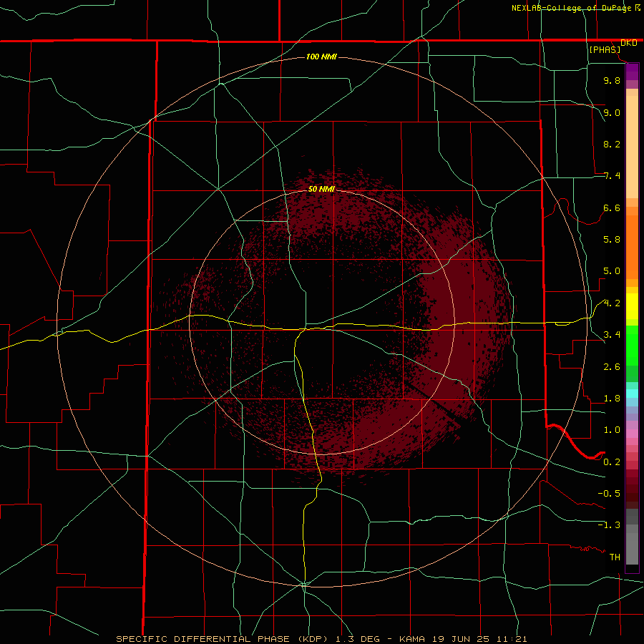This screenshot has height=644, width=644.
Task: Pick the light peach band on the color bar
Action: (x=632, y=147)
